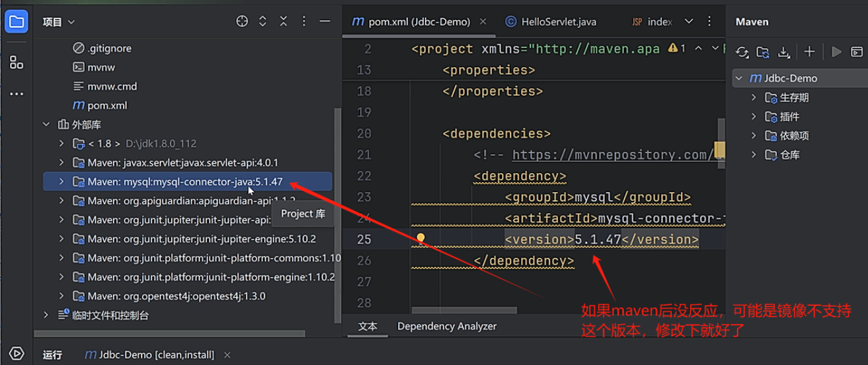Open the Structure tool window icon
This screenshot has height=365, width=868.
click(16, 62)
